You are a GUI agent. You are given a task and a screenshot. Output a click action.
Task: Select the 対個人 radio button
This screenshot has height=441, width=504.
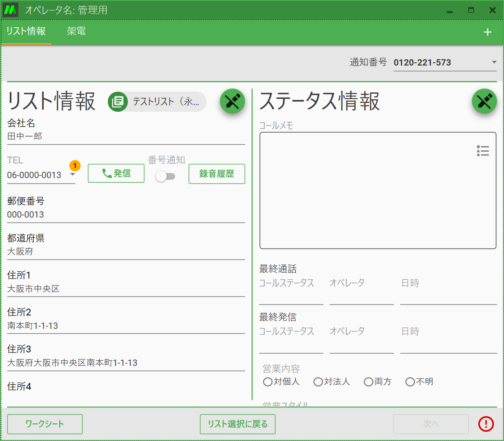[x=268, y=382]
